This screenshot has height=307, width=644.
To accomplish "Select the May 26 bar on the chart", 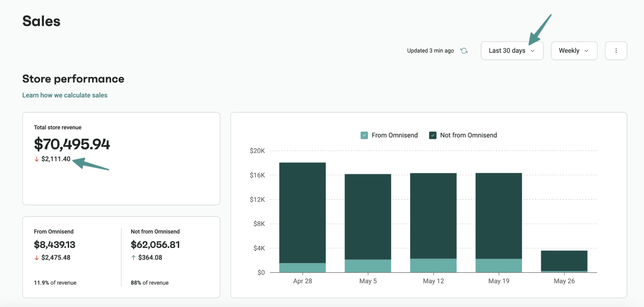I will [564, 261].
